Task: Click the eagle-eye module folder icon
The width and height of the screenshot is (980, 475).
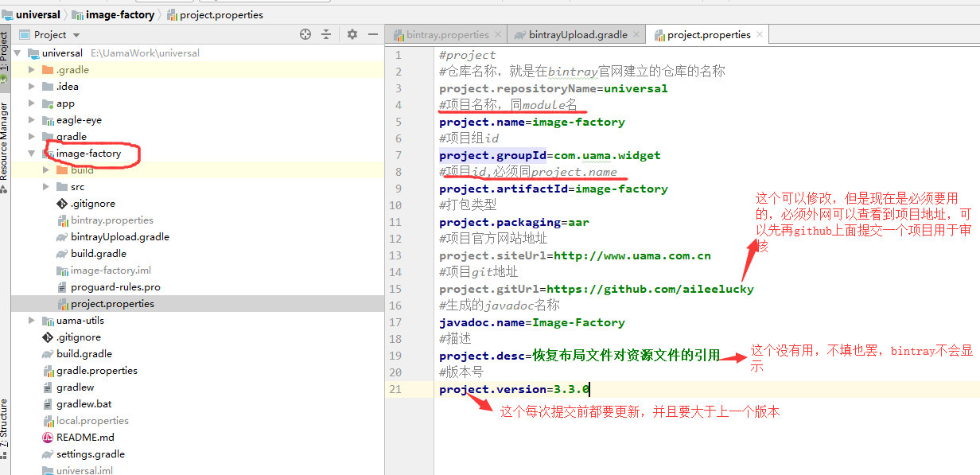Action: coord(48,120)
